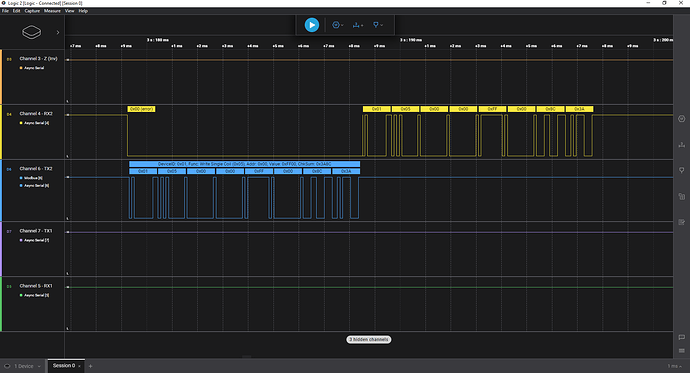Select the blue 0x05 frame on TX2
Image resolution: width=690 pixels, height=373 pixels.
pos(172,171)
